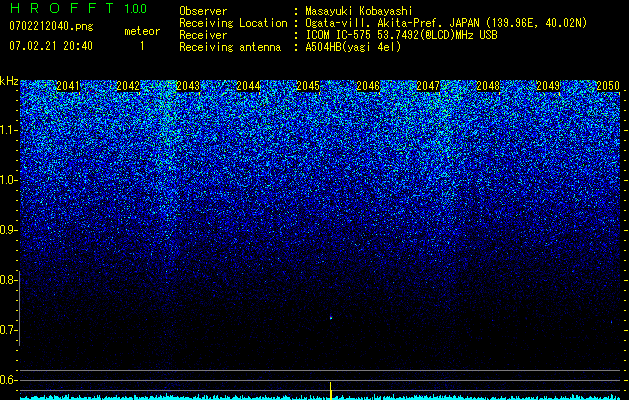Viewport: 629px width, 400px height.
Task: Click the gray frequency range bar on left
Action: coord(19,308)
